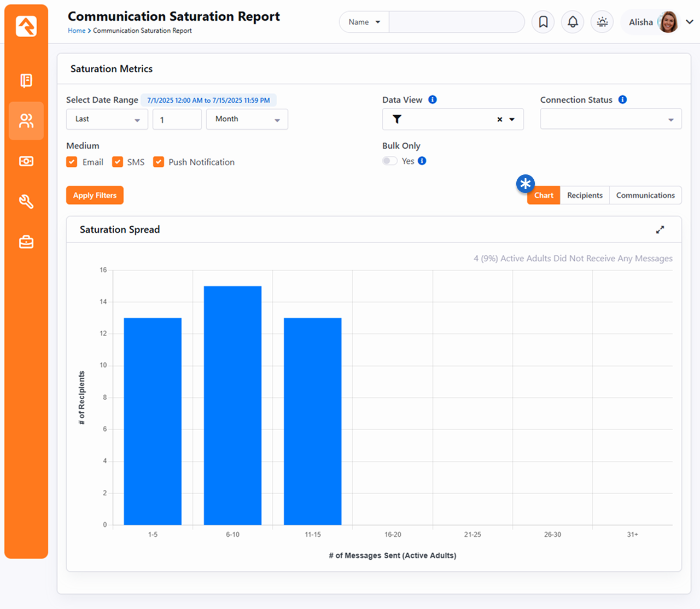
Task: Select the wrench tools sidebar icon
Action: [26, 202]
